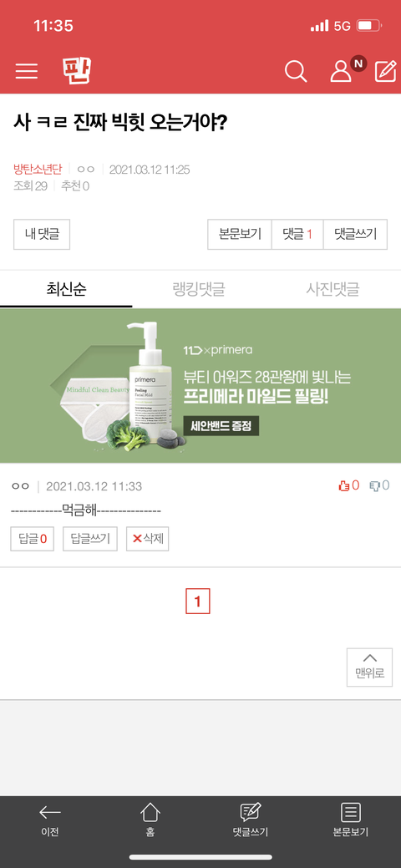Tap the bottom bar 본문보기 icon

click(x=351, y=820)
